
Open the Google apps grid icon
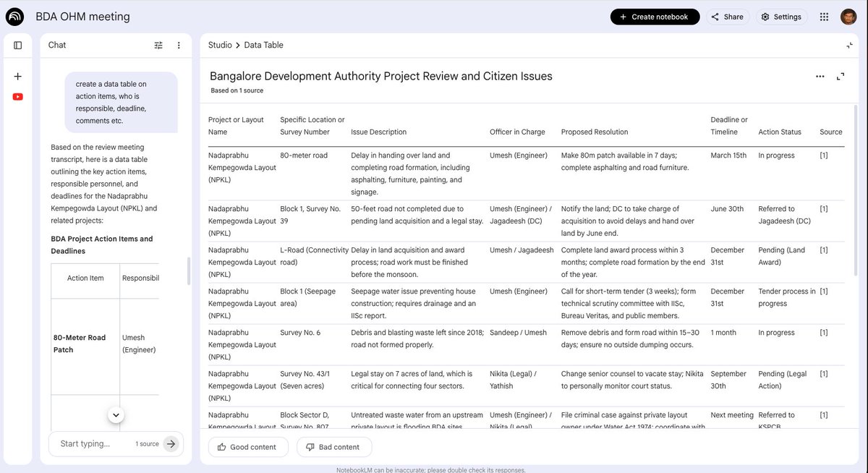[x=824, y=17]
